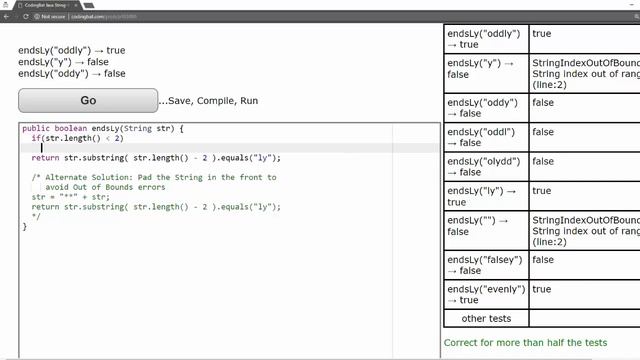Click the endsLy("y") test table cell

486,73
